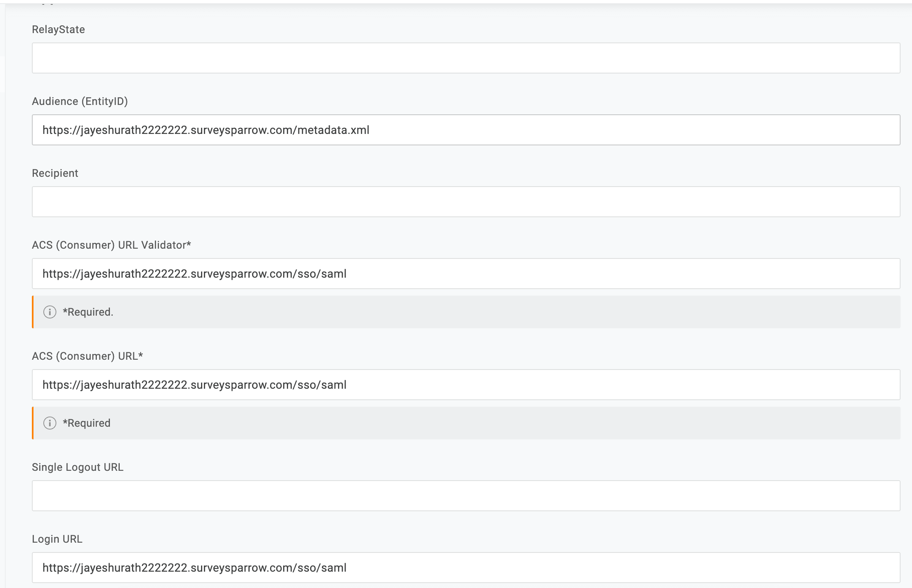The height and width of the screenshot is (588, 912).
Task: Click the info icon under ACS (Consumer) URL
Action: (49, 423)
